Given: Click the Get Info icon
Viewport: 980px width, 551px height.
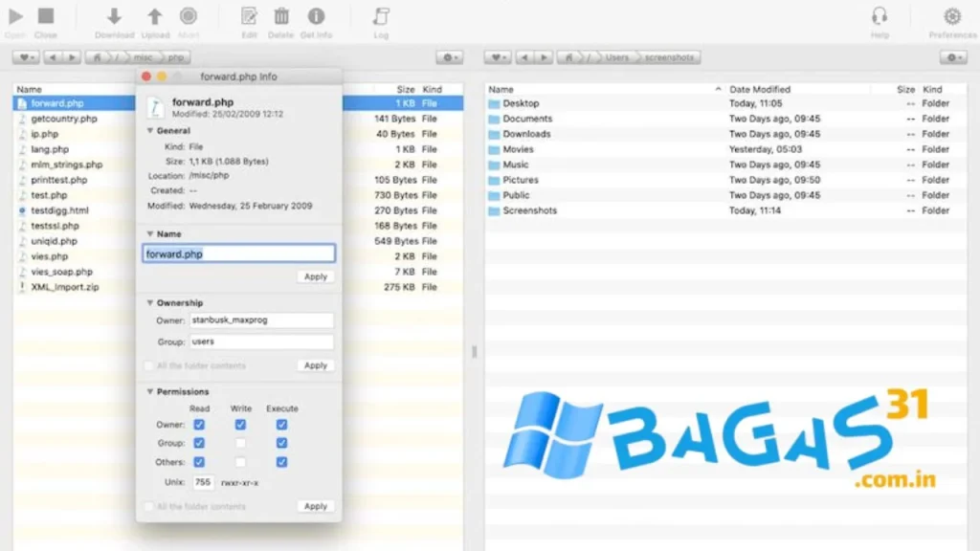Looking at the screenshot, I should point(316,16).
